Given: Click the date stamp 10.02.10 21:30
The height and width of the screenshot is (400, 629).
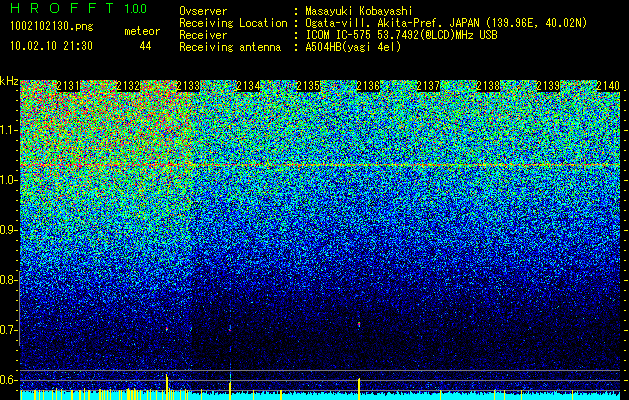Looking at the screenshot, I should tap(52, 46).
